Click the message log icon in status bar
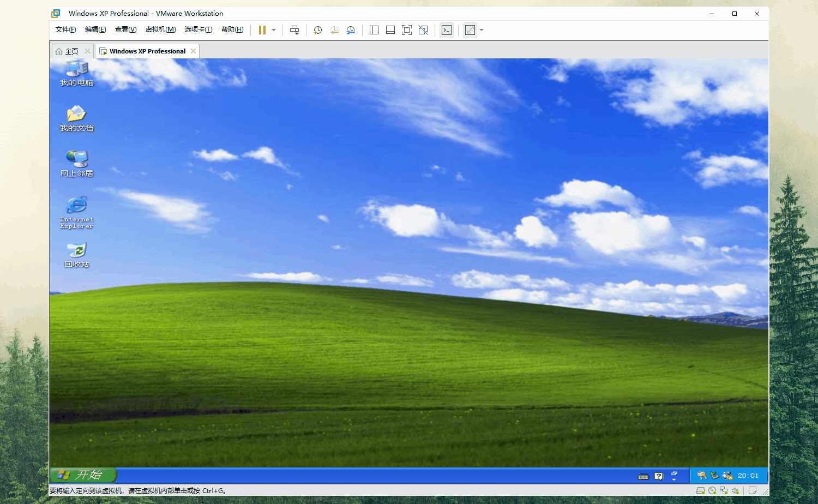 tap(753, 490)
